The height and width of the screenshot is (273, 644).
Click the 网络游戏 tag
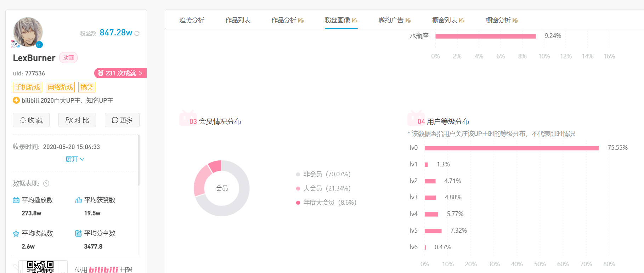coord(60,87)
